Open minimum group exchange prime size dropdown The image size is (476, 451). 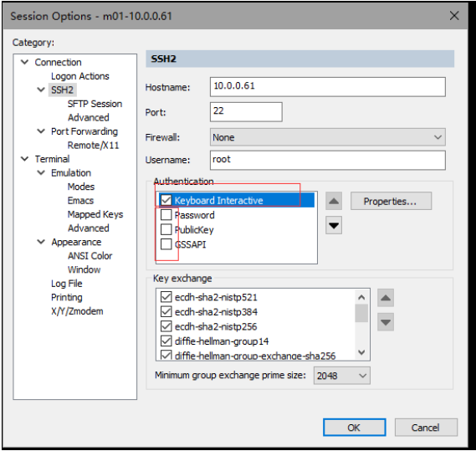[342, 376]
